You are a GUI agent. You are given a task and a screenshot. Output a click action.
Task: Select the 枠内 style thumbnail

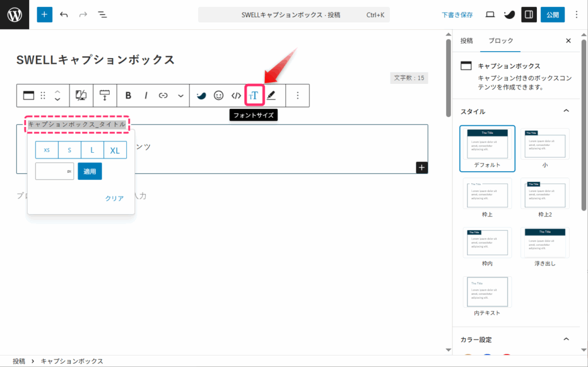click(487, 248)
